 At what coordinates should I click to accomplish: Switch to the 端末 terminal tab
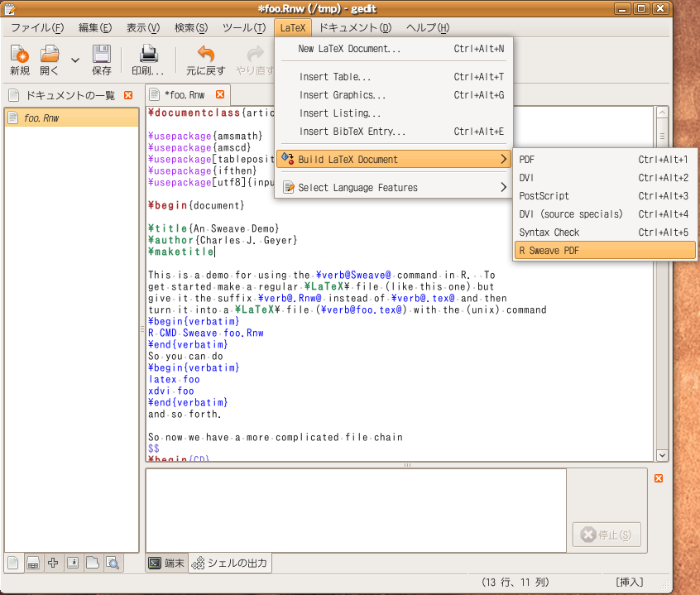166,564
